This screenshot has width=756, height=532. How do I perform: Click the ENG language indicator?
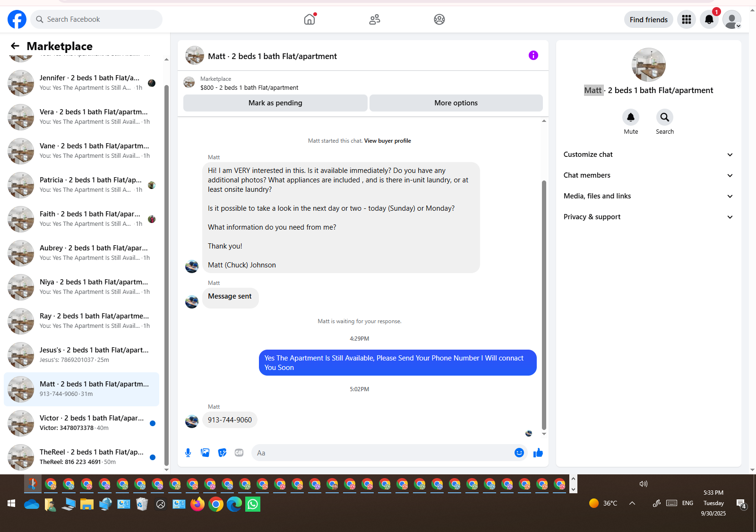[687, 503]
